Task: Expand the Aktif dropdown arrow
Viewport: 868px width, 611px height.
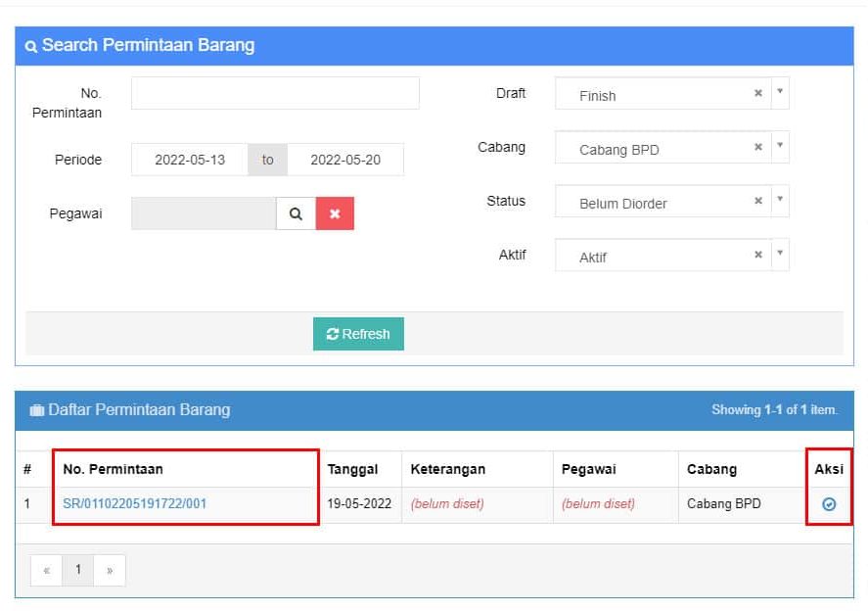Action: [x=780, y=255]
